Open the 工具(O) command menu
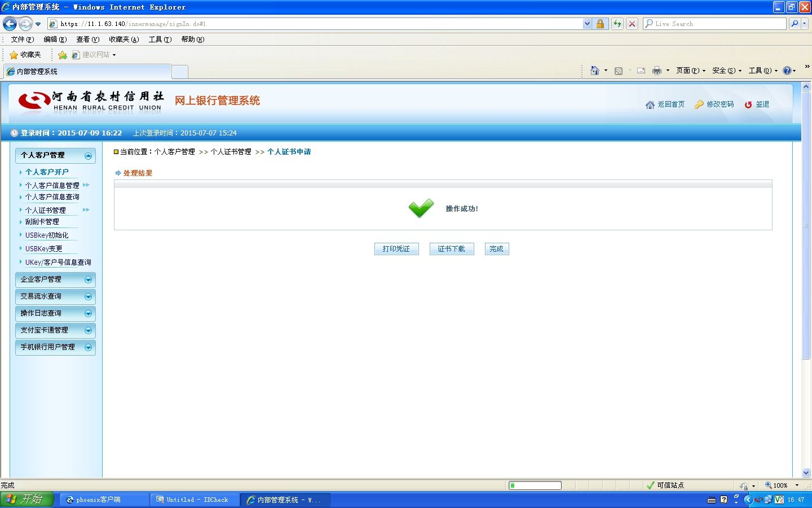This screenshot has height=508, width=812. (x=763, y=71)
